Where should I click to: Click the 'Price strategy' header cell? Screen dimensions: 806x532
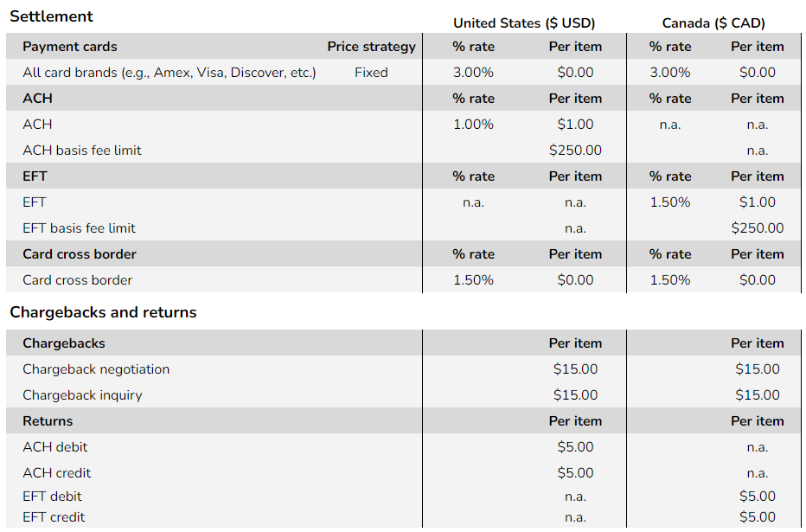coord(371,47)
